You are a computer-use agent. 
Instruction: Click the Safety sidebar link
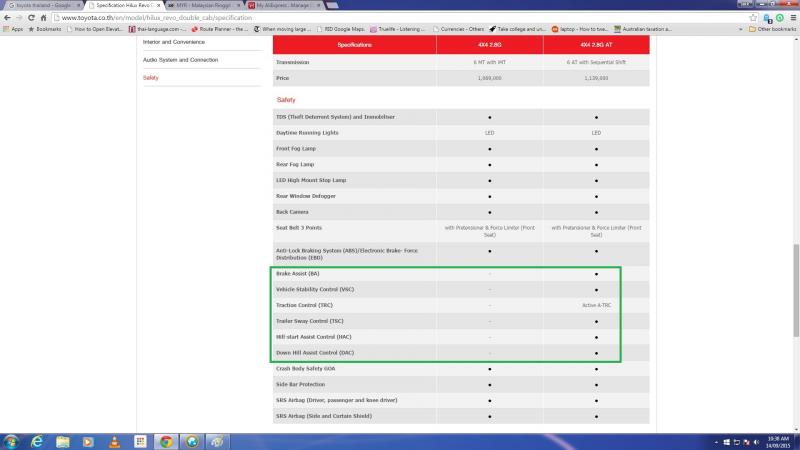151,78
